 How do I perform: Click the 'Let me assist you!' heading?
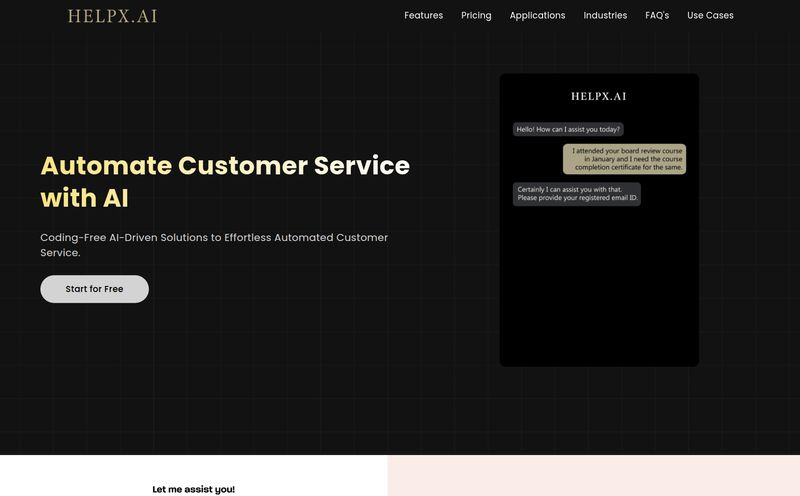(193, 489)
